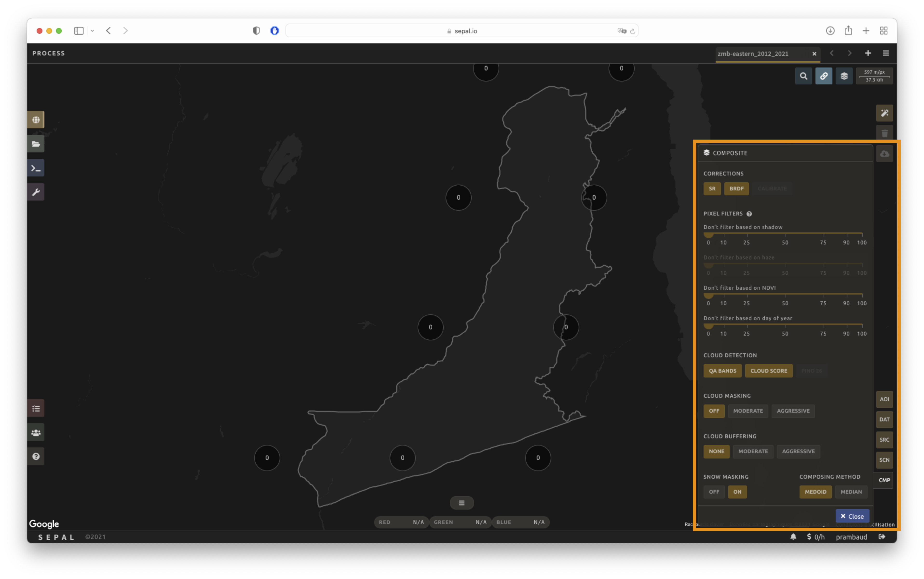Open the AOI panel tab
924x579 pixels.
click(884, 399)
